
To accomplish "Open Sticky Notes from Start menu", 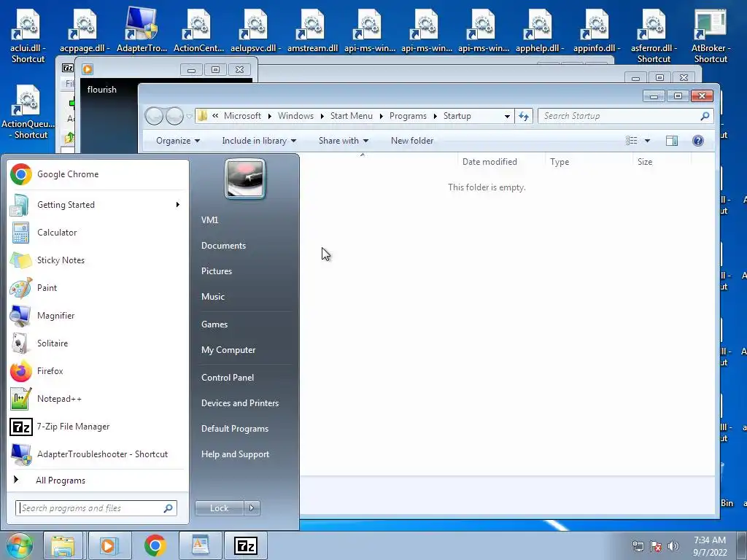I will [x=98, y=260].
